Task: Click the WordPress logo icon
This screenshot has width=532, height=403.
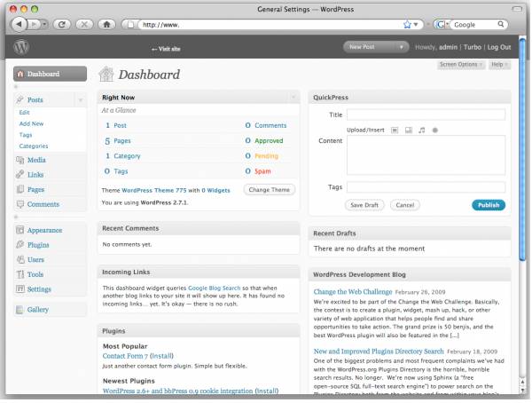Action: (x=21, y=47)
